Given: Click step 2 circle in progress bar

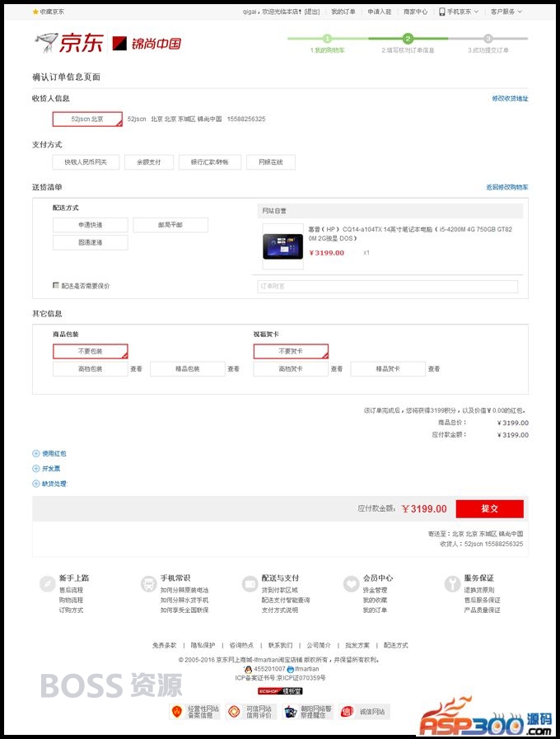Looking at the screenshot, I should tap(408, 39).
